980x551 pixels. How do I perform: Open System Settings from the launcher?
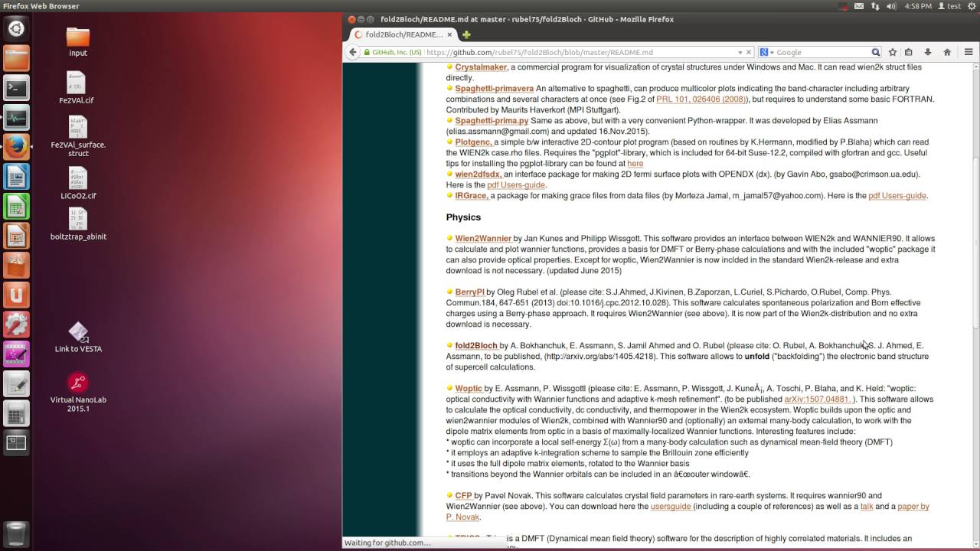(16, 324)
